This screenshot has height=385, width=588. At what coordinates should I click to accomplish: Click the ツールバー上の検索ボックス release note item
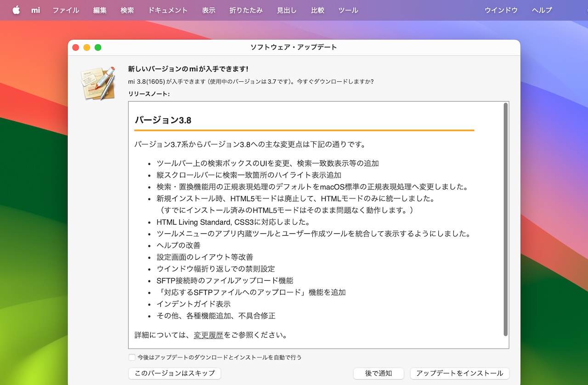[268, 163]
